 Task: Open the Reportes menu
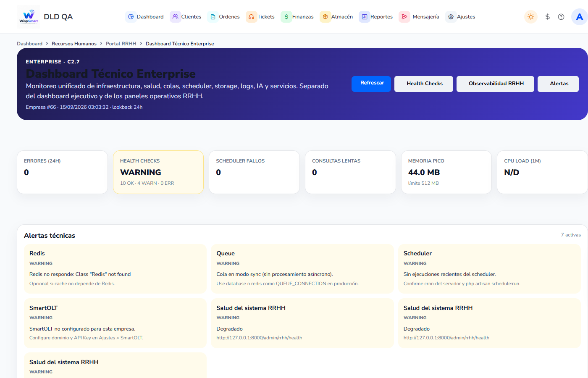(x=376, y=17)
